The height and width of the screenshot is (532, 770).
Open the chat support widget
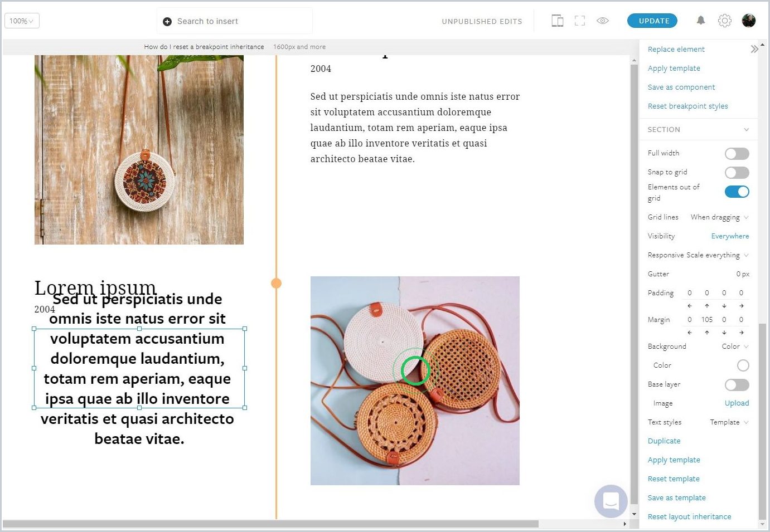[x=611, y=501]
